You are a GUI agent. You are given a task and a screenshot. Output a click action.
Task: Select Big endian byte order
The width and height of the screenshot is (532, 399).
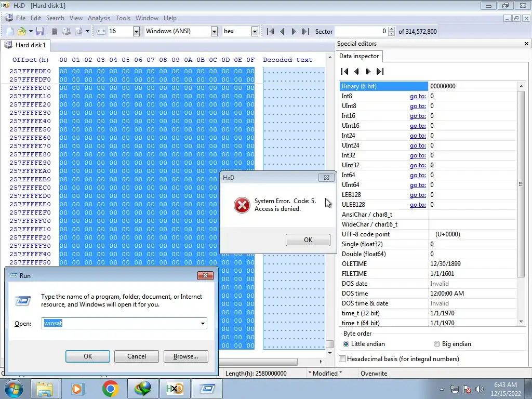click(x=453, y=344)
